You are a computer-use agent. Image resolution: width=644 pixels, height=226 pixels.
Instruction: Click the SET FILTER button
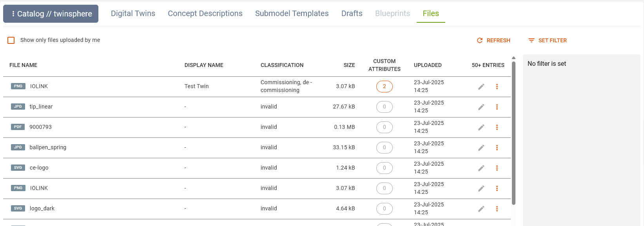point(552,40)
